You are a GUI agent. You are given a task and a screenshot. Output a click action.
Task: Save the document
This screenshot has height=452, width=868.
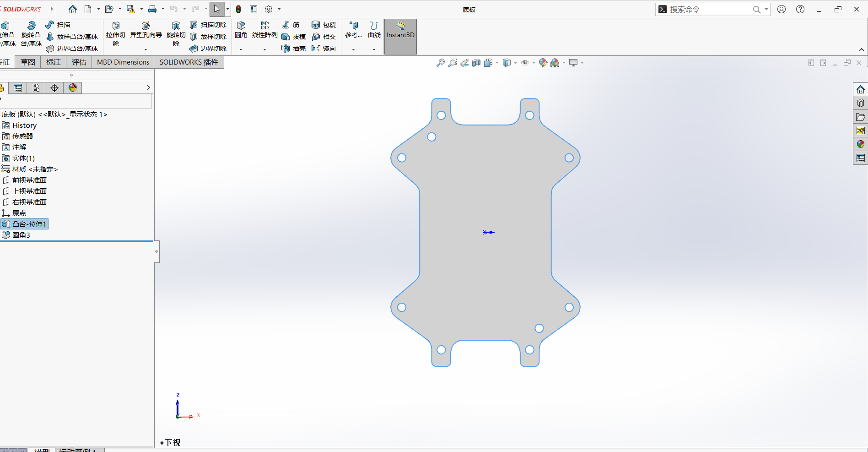tap(130, 9)
